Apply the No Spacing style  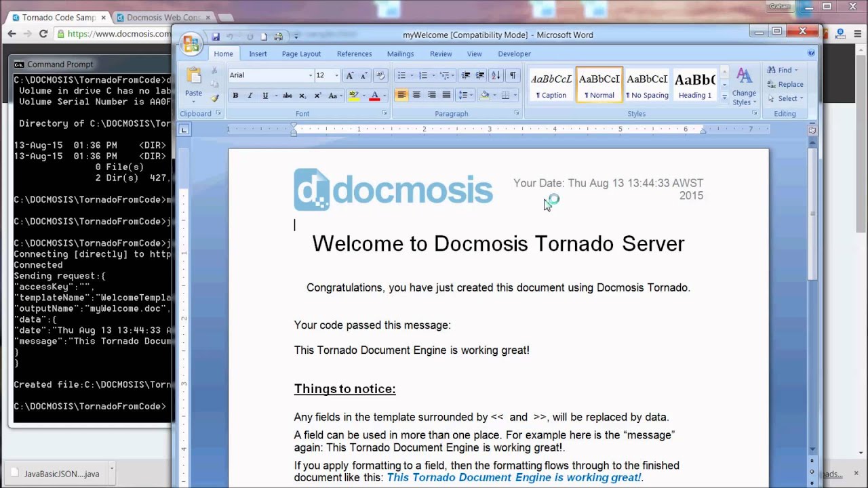(647, 85)
